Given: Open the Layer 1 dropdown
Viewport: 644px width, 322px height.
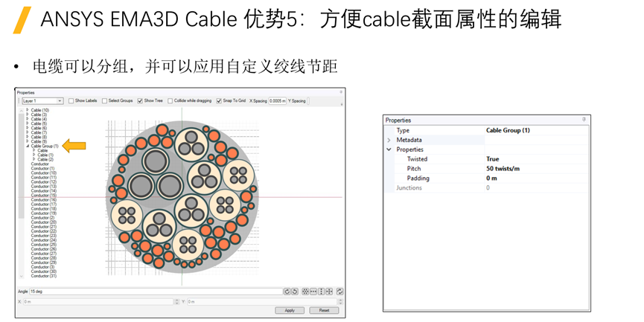Looking at the screenshot, I should click(x=42, y=101).
